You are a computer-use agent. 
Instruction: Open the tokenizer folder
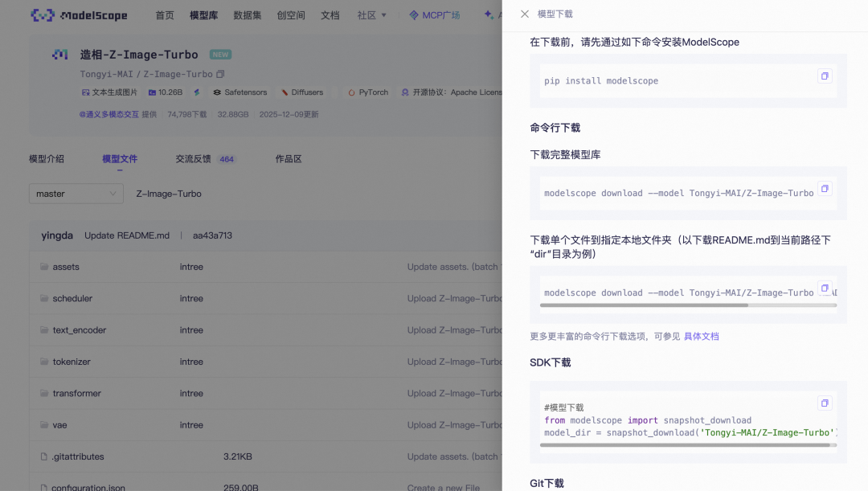pyautogui.click(x=72, y=362)
